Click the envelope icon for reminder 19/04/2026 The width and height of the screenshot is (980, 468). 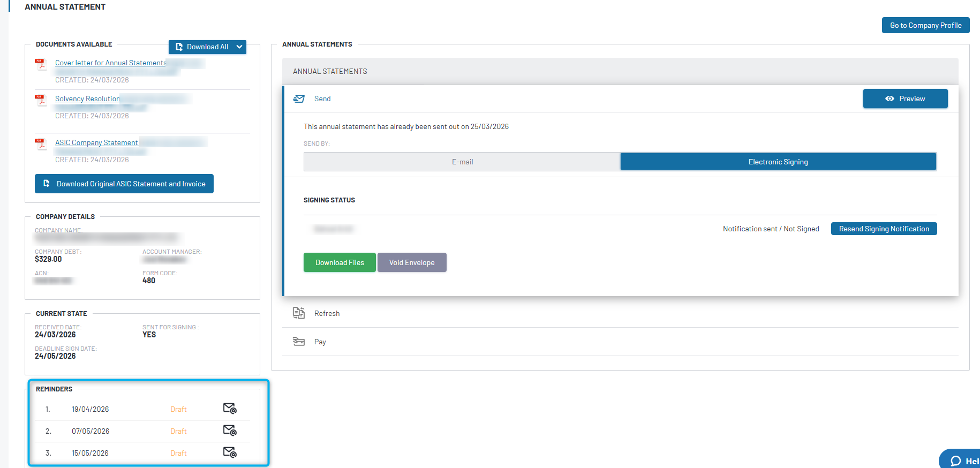coord(230,409)
